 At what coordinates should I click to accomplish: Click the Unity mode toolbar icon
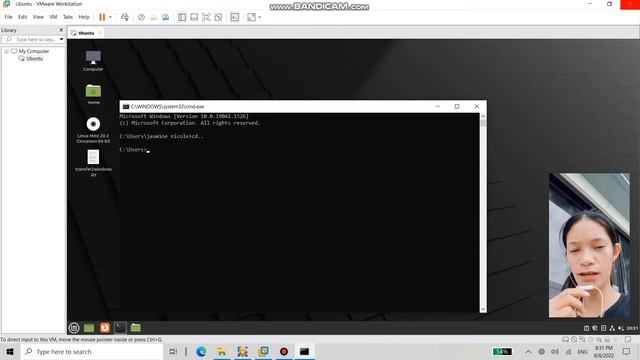pos(218,17)
